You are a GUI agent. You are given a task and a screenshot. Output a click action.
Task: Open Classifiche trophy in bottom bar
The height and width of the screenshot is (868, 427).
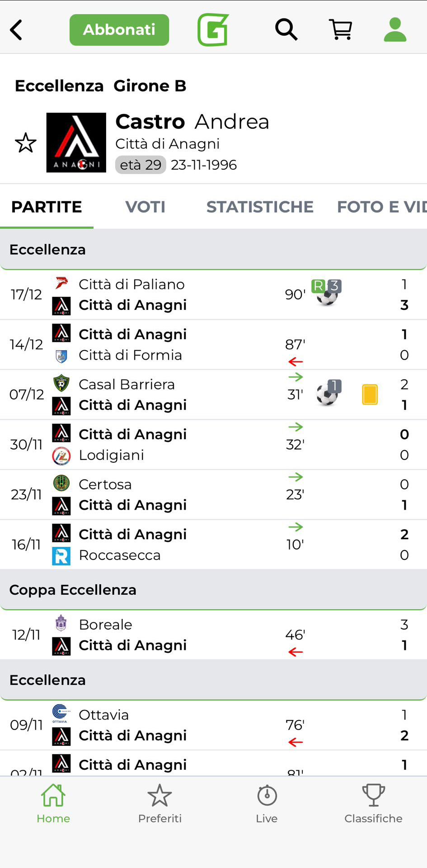coord(373,802)
